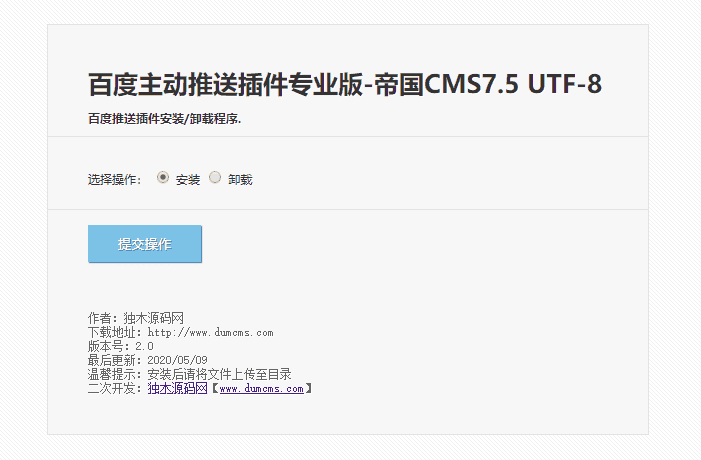Open the www.dumcms.com link in brackets
This screenshot has width=701, height=460.
click(x=262, y=388)
